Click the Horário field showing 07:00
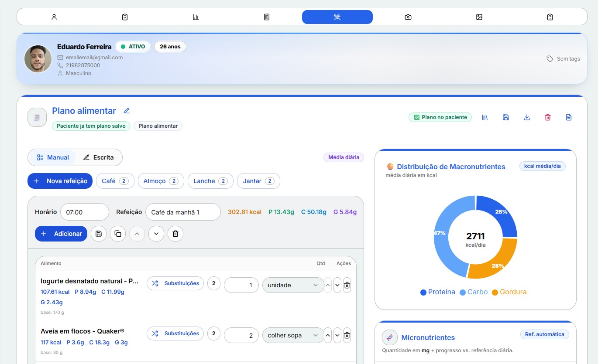This screenshot has height=364, width=598. tap(85, 212)
